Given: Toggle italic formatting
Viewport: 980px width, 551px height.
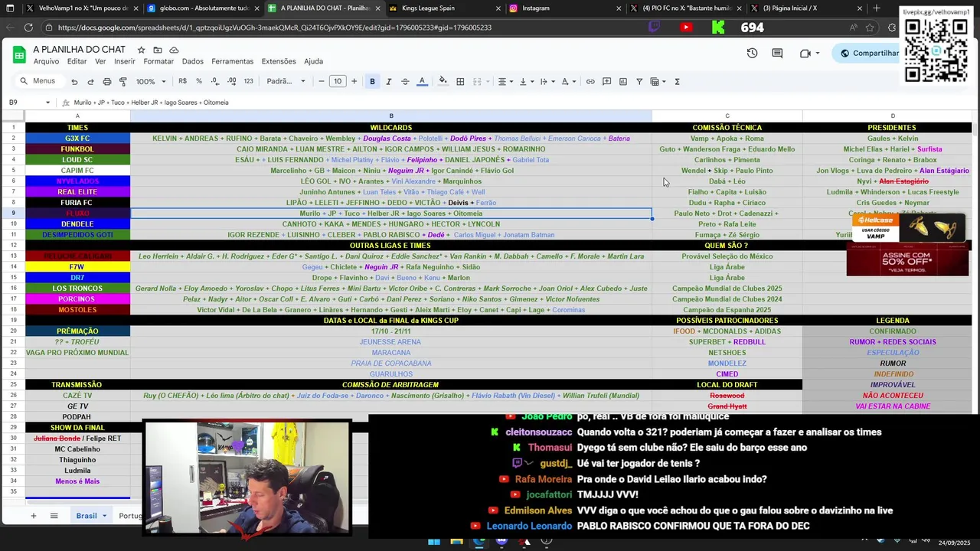Looking at the screenshot, I should point(388,81).
